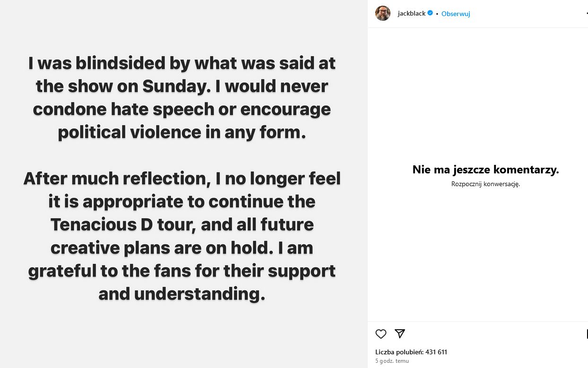Click the paragraph about the Tenacious D tour
The width and height of the screenshot is (588, 368).
(x=182, y=236)
